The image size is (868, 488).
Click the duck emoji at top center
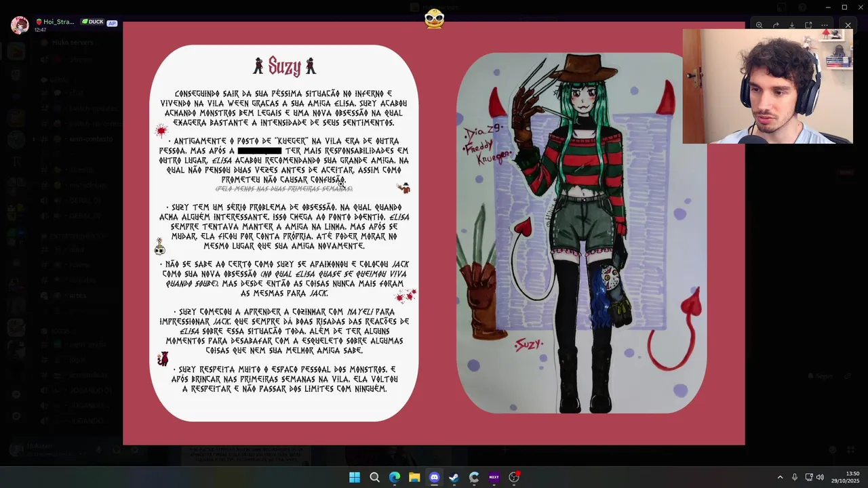434,18
